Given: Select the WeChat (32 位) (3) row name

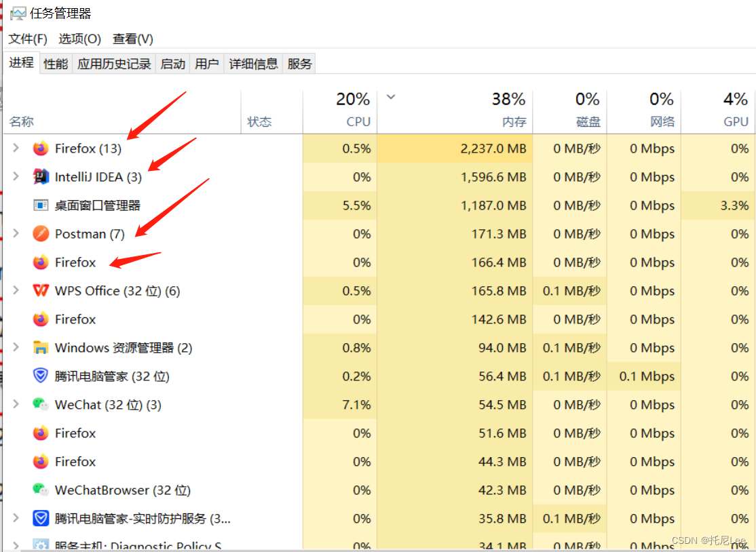Looking at the screenshot, I should click(108, 404).
